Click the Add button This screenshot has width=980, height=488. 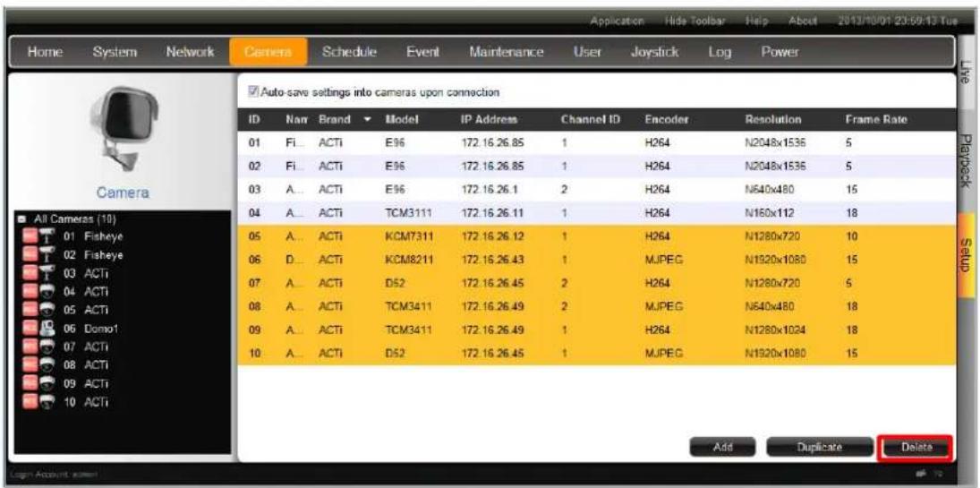[x=723, y=448]
